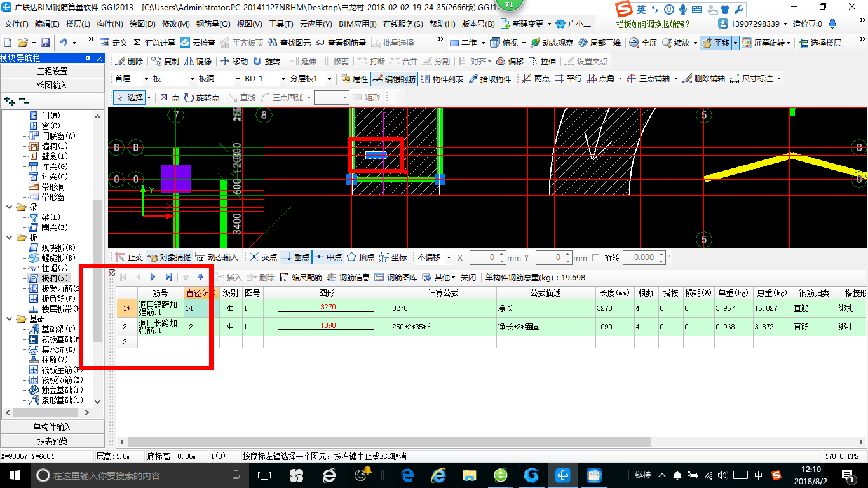868x488 pixels.
Task: Click 缩尺配筋 button
Action: pos(302,277)
